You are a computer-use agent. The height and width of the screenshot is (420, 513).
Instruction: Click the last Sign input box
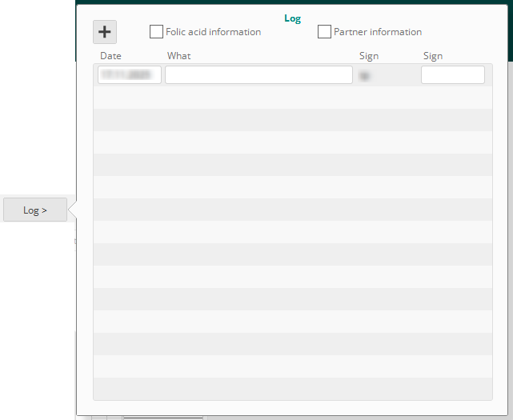pyautogui.click(x=452, y=74)
